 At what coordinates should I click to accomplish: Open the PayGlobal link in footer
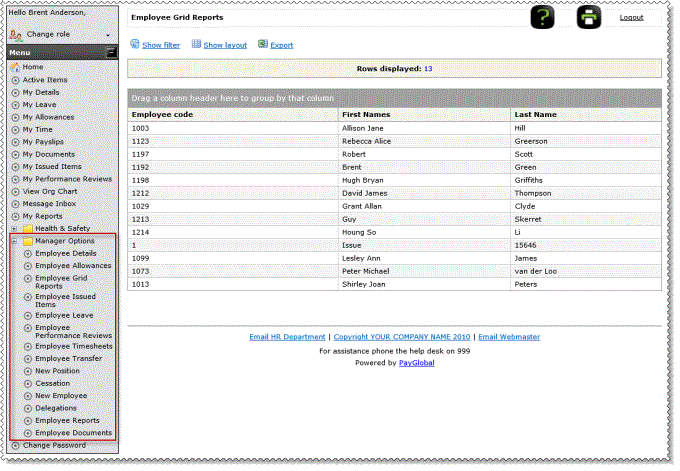click(415, 363)
